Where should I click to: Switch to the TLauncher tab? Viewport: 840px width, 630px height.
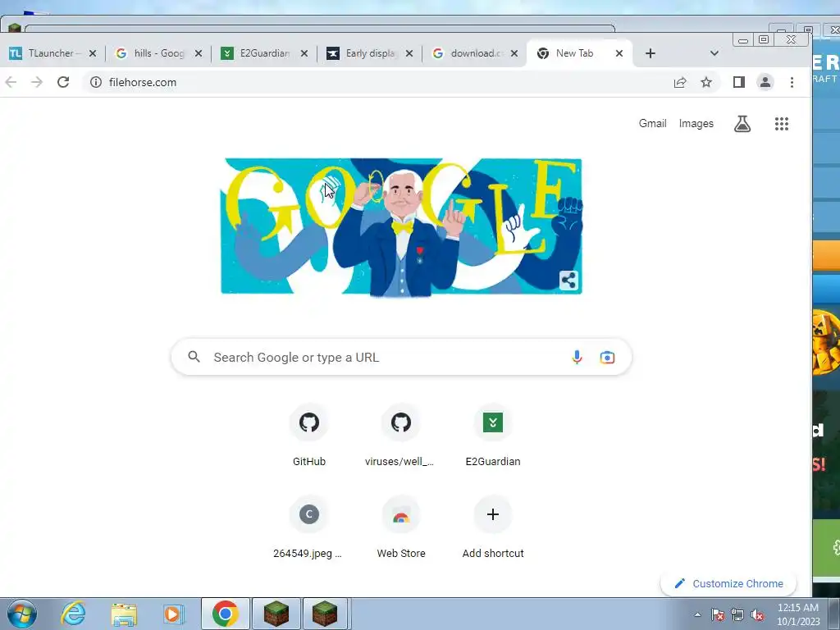[x=52, y=53]
